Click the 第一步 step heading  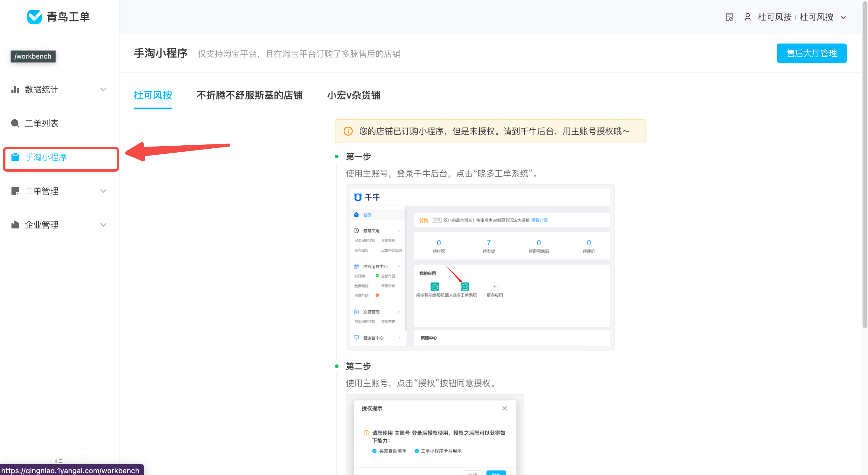[x=358, y=157]
